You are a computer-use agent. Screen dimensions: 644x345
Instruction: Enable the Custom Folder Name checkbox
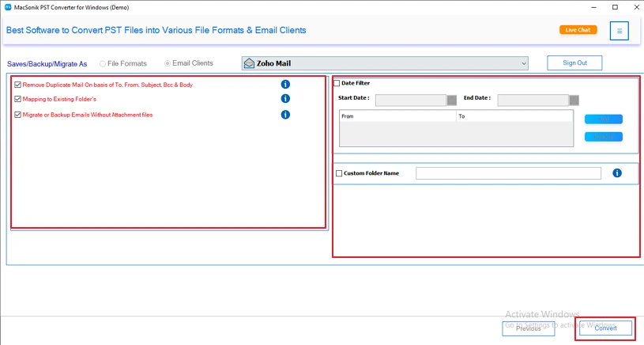(339, 173)
